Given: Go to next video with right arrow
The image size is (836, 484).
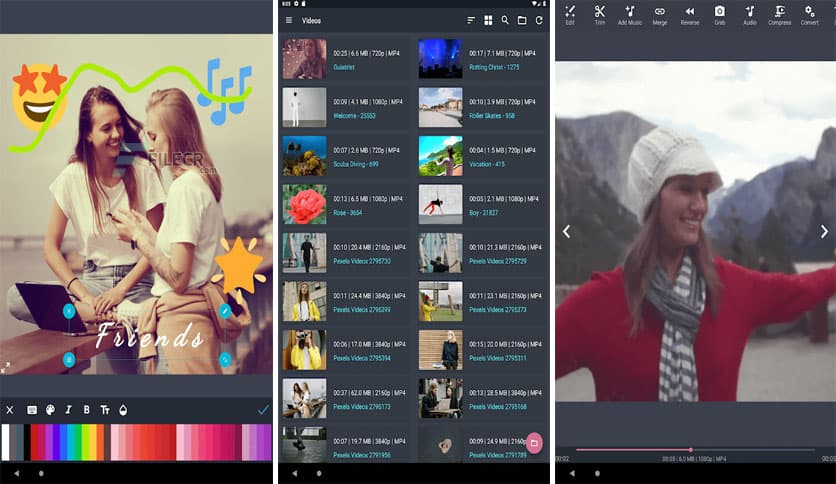Looking at the screenshot, I should pyautogui.click(x=824, y=231).
